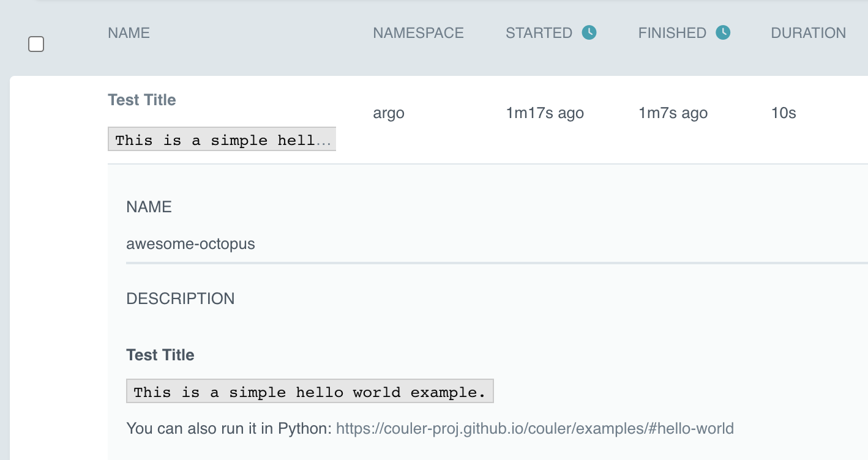Click the clock icon beside FINISHED
The width and height of the screenshot is (868, 460).
723,32
